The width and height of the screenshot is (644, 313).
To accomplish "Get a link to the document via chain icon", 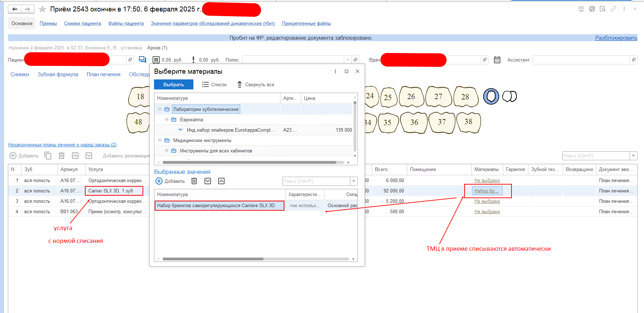I will coord(613,9).
